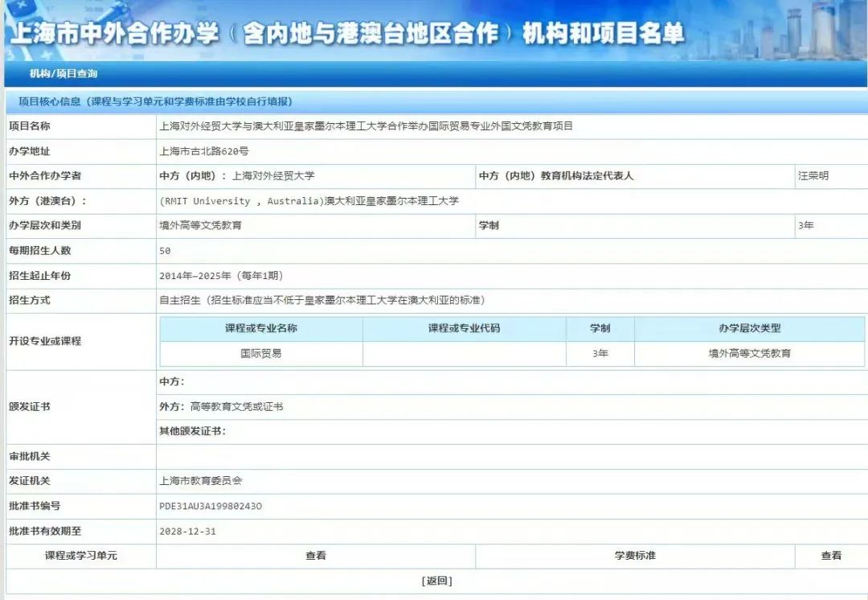
Task: Click the 中外合作办学者 row label
Action: (x=45, y=176)
